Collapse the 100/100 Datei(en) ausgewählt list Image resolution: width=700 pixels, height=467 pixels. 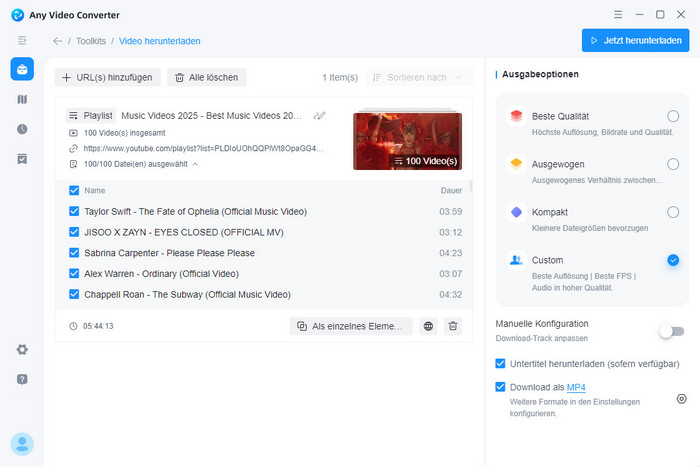pos(195,164)
